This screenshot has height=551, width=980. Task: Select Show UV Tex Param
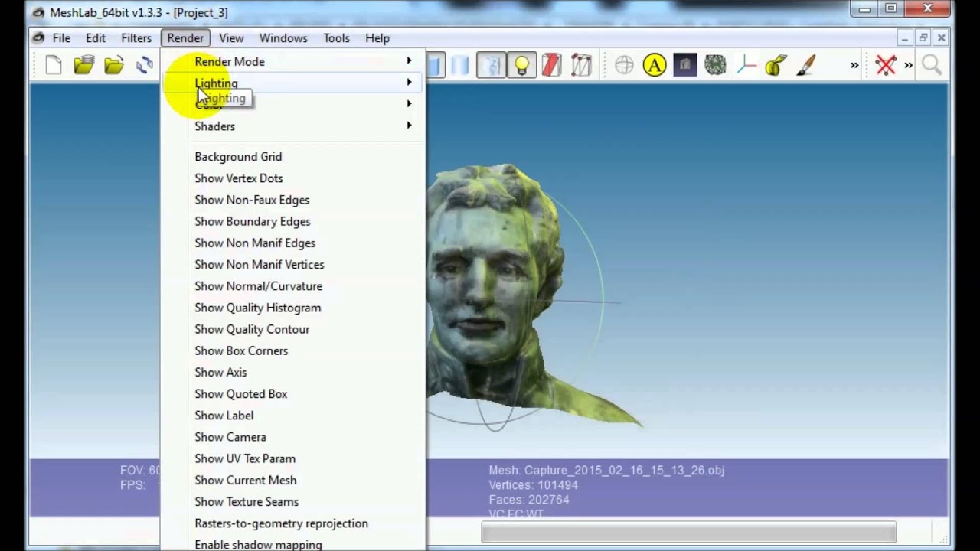pyautogui.click(x=292, y=458)
